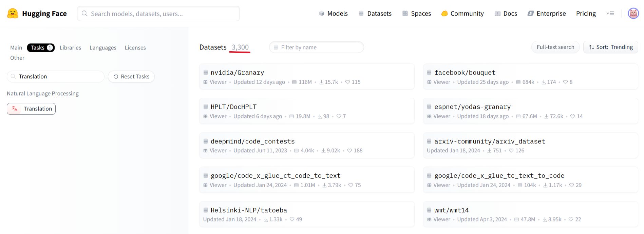Click the dataset icon beside Helsinki-NLP/tatoeba
Image resolution: width=644 pixels, height=234 pixels.
coord(205,210)
